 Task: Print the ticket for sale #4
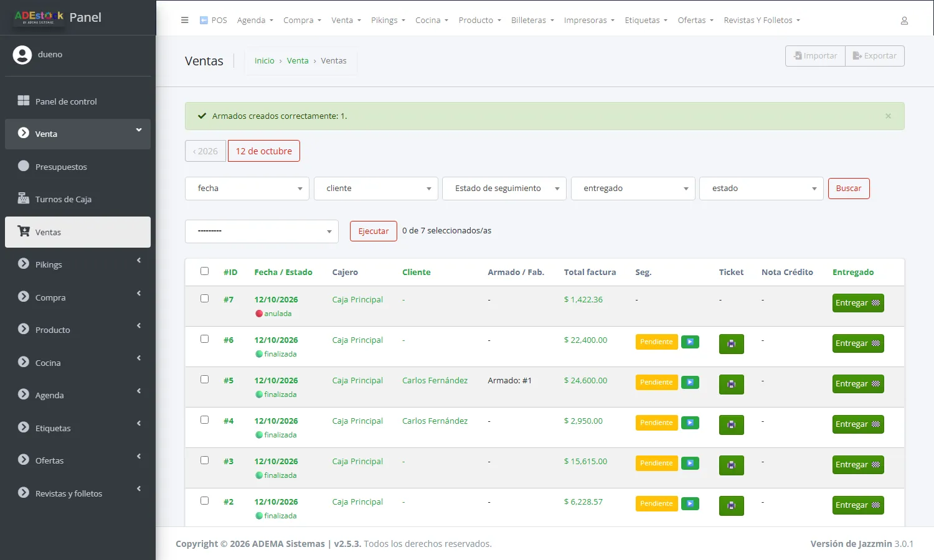(x=731, y=424)
